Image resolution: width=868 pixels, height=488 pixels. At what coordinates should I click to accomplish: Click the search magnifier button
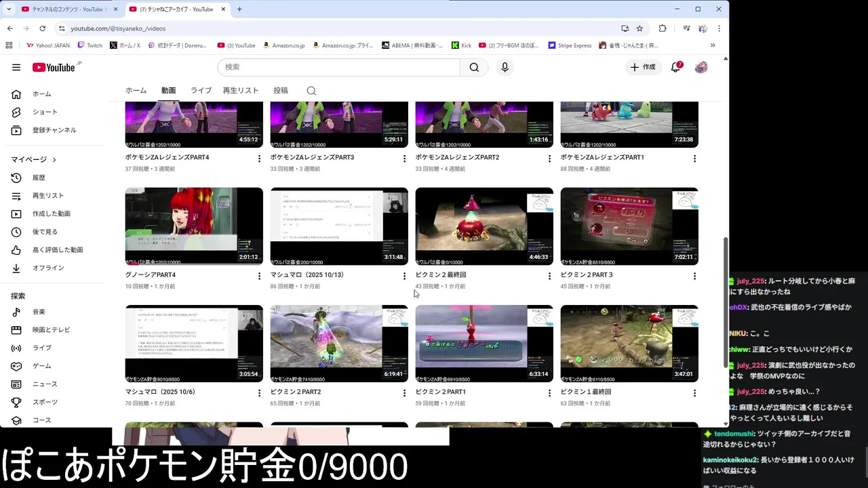tap(474, 67)
